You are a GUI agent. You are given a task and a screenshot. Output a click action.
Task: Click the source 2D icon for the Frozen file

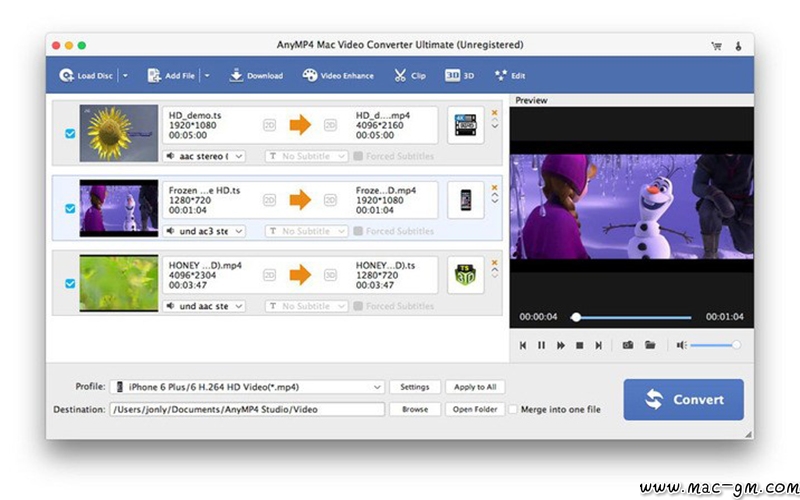click(269, 200)
